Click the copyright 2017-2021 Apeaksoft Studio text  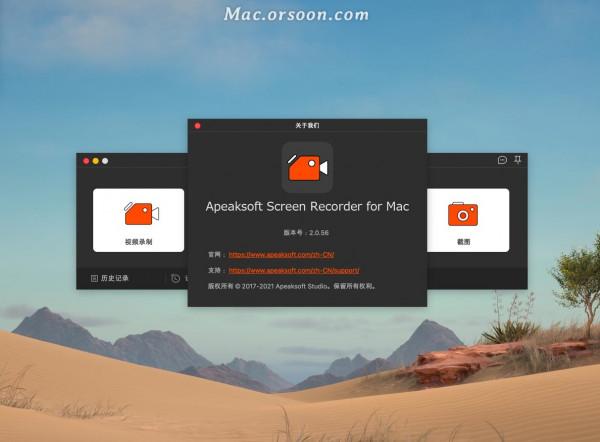(292, 286)
